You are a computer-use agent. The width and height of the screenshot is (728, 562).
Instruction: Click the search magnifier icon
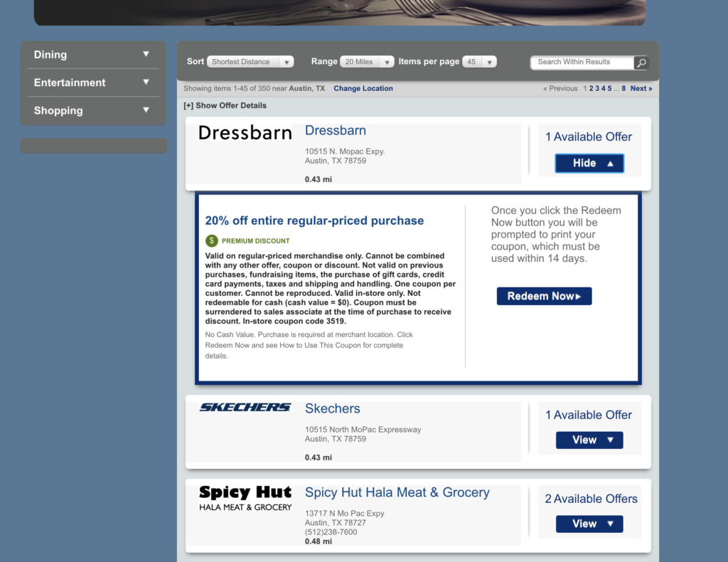[x=641, y=63]
